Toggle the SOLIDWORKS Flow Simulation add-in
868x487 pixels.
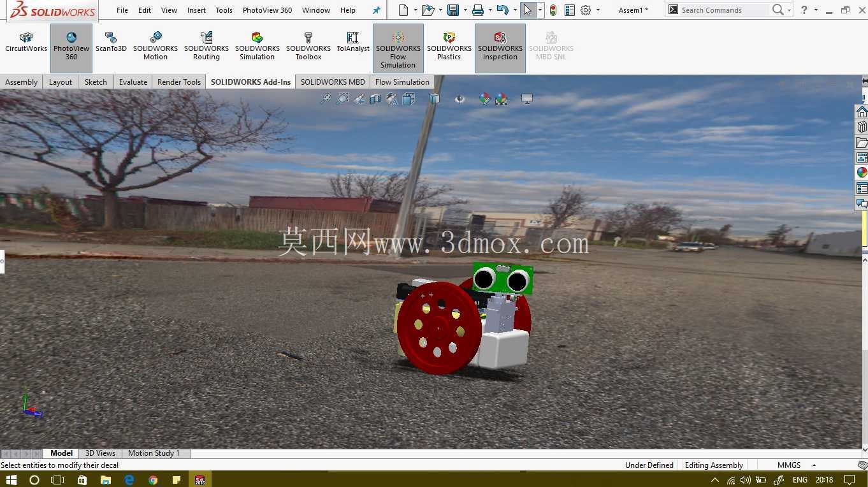398,48
